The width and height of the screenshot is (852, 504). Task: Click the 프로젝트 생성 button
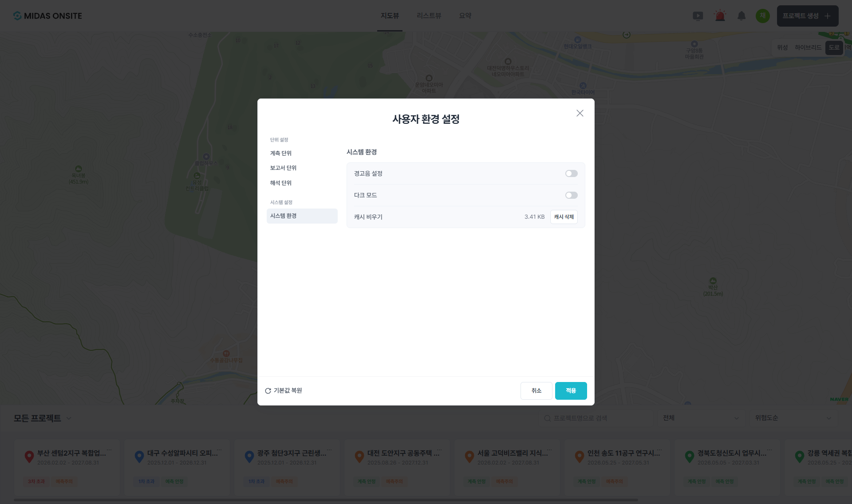coord(807,16)
